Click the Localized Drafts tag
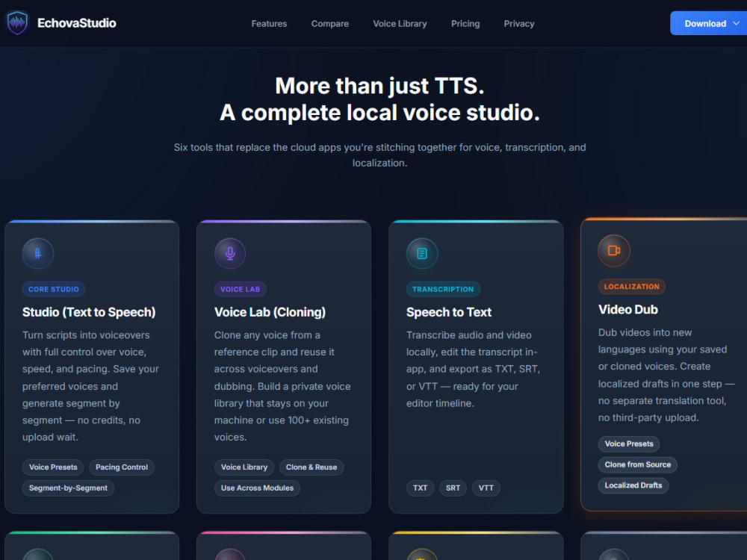 click(x=633, y=486)
